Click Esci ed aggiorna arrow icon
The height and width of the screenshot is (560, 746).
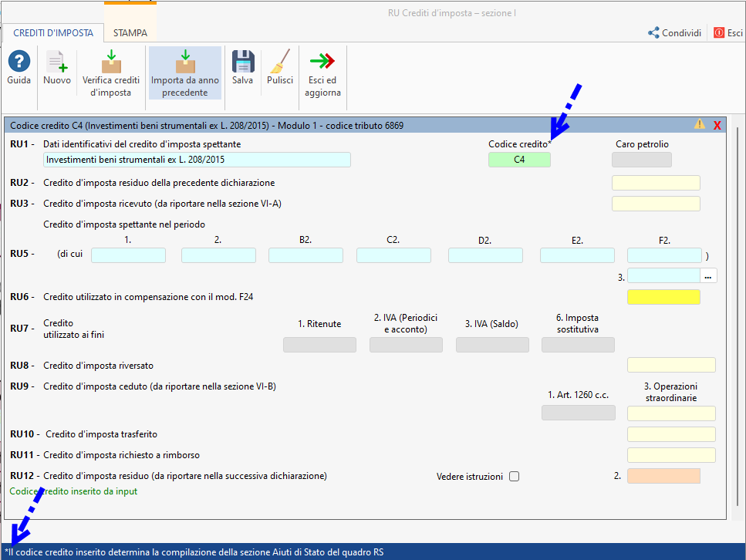pos(322,61)
